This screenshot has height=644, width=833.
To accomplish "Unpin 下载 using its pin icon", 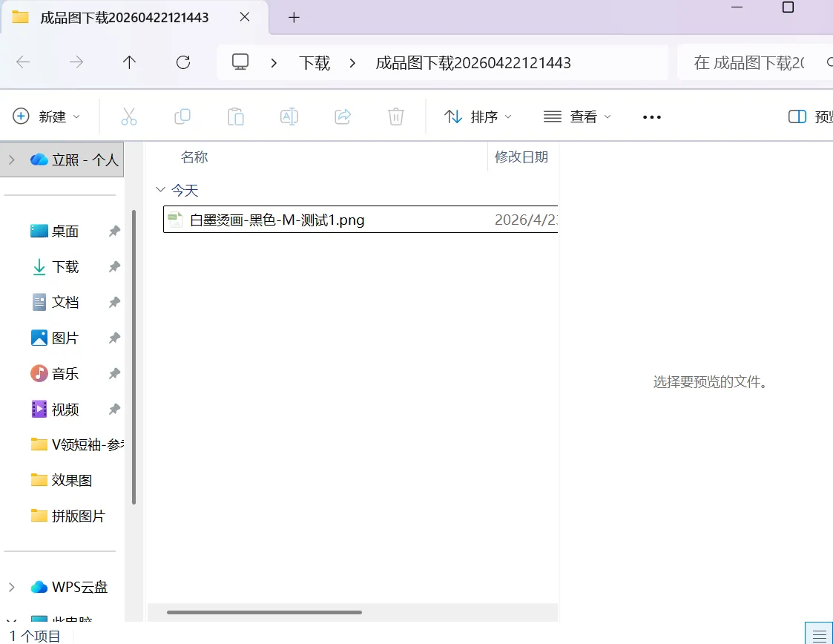I will (x=114, y=267).
